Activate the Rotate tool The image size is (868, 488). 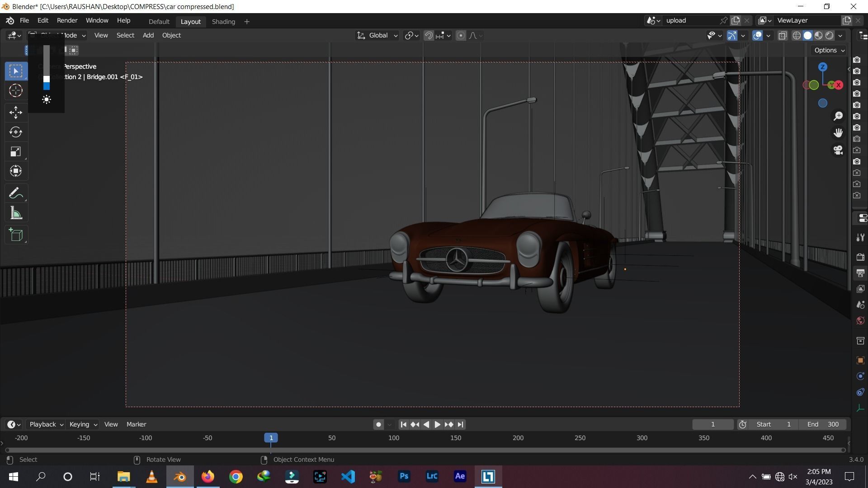[16, 132]
